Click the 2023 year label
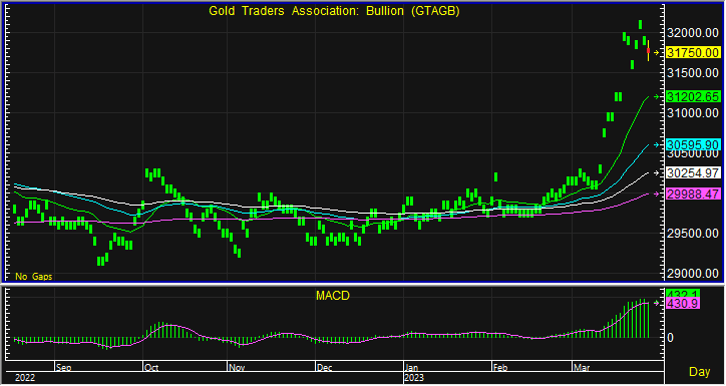The image size is (726, 386). pyautogui.click(x=415, y=378)
